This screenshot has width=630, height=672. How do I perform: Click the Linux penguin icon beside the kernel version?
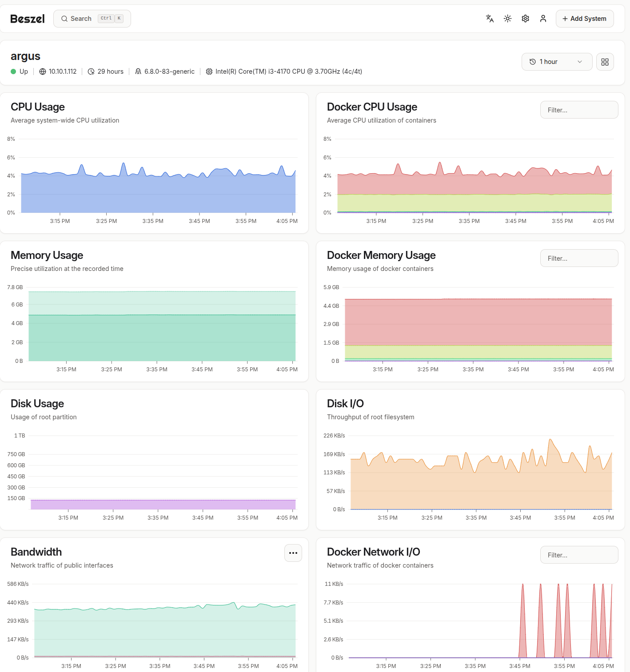point(138,72)
